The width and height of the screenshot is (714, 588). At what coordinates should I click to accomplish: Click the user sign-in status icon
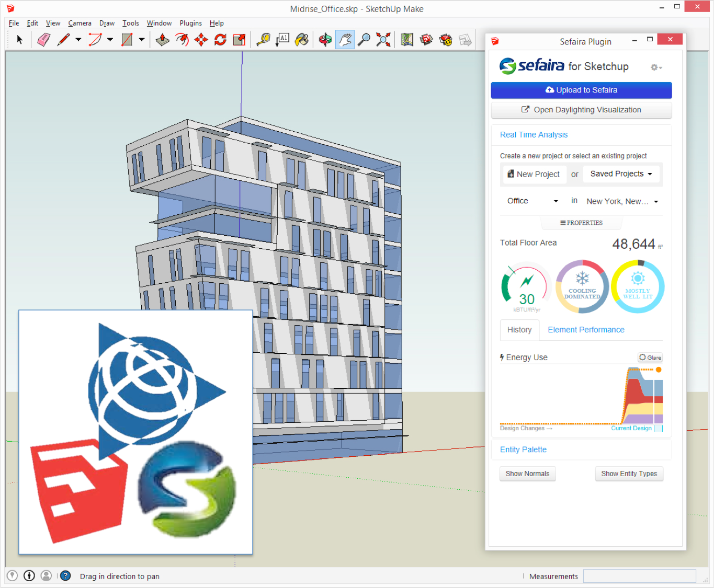46,575
